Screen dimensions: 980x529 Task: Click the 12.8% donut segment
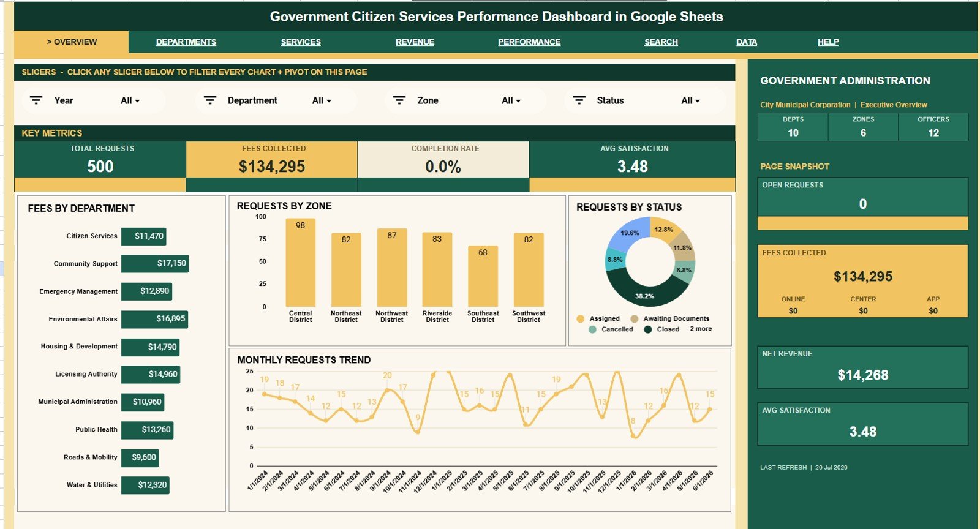[665, 230]
